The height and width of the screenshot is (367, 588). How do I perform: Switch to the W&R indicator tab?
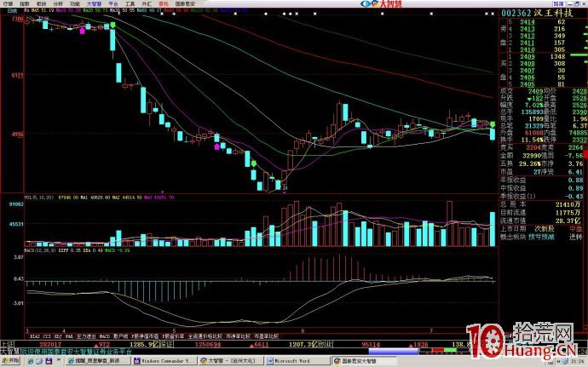coord(69,336)
